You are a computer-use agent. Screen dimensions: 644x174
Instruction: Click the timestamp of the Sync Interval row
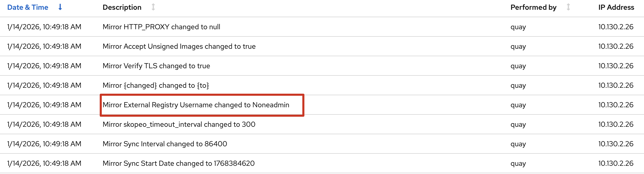pos(44,144)
